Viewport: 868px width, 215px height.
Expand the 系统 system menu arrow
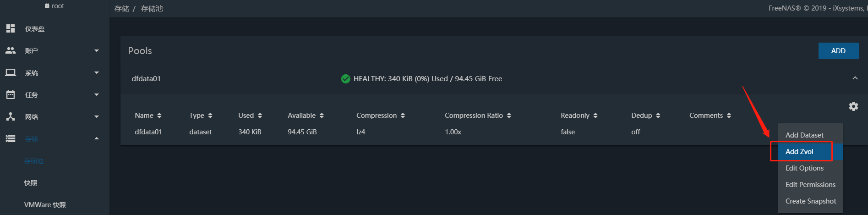tap(97, 72)
